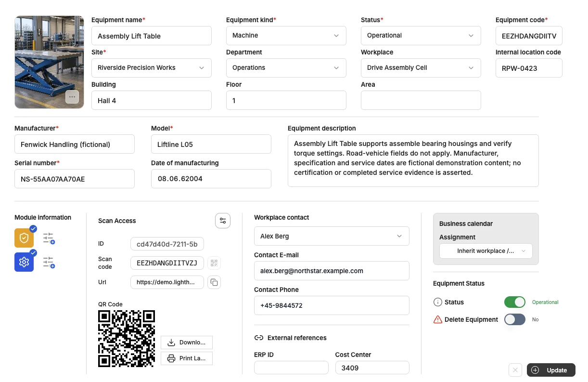
Task: Copy the scan Url to clipboard
Action: click(214, 282)
